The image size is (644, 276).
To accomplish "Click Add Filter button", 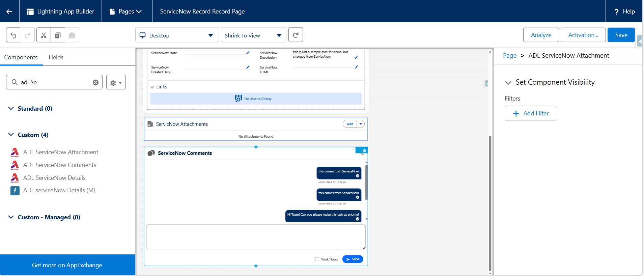I will click(x=530, y=113).
